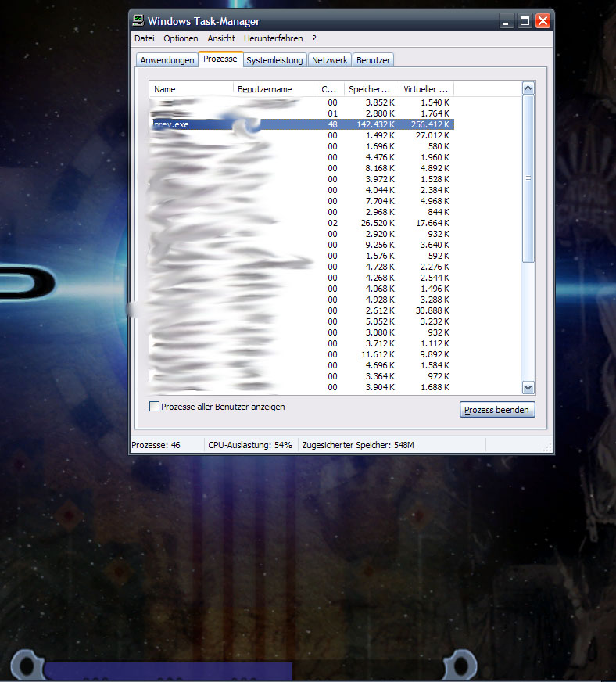Minimize the Task-Manager window
Image resolution: width=616 pixels, height=682 pixels.
[x=506, y=21]
